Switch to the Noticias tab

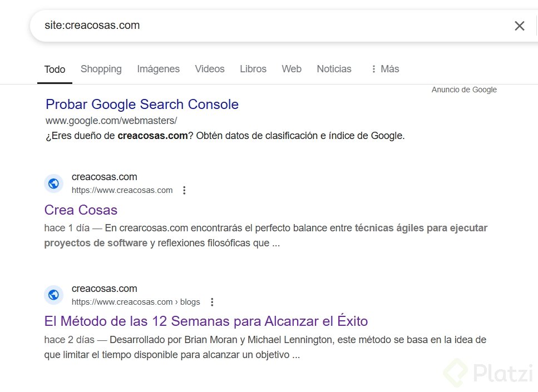point(334,69)
